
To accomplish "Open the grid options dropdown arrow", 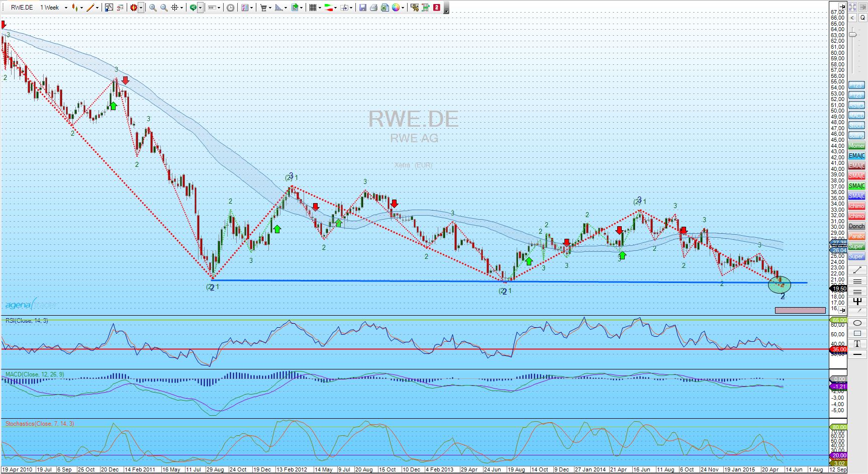I will tap(319, 8).
